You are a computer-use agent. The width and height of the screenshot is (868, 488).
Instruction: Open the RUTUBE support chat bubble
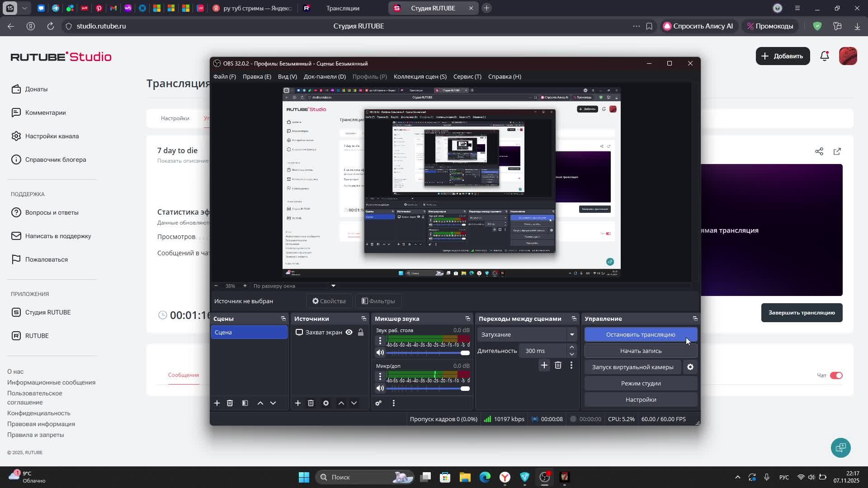pyautogui.click(x=841, y=448)
